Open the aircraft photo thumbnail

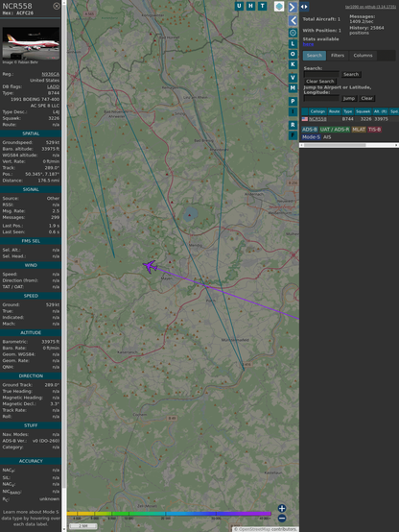tap(31, 43)
